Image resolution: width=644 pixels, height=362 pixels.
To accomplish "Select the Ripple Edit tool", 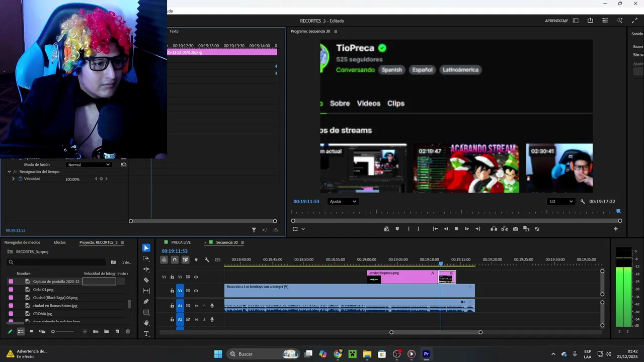I will coord(146,269).
